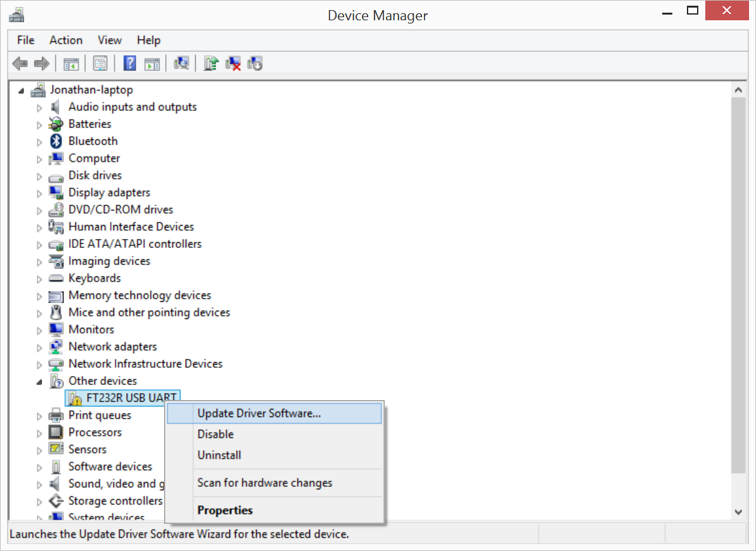Click the Imaging devices camera icon
Screen dimensions: 756x551
click(x=56, y=261)
